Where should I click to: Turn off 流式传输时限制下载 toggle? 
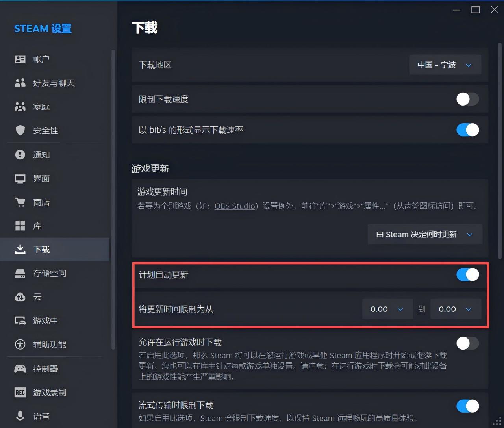(468, 406)
